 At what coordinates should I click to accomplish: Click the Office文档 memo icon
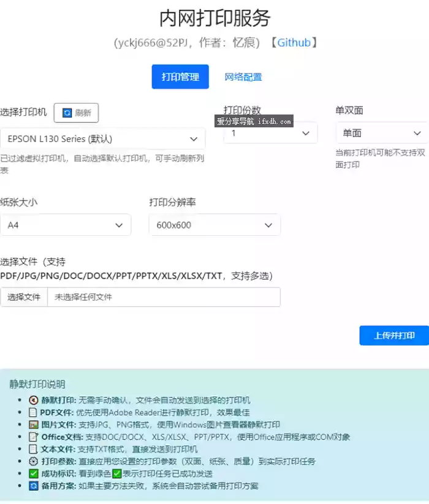click(x=34, y=437)
